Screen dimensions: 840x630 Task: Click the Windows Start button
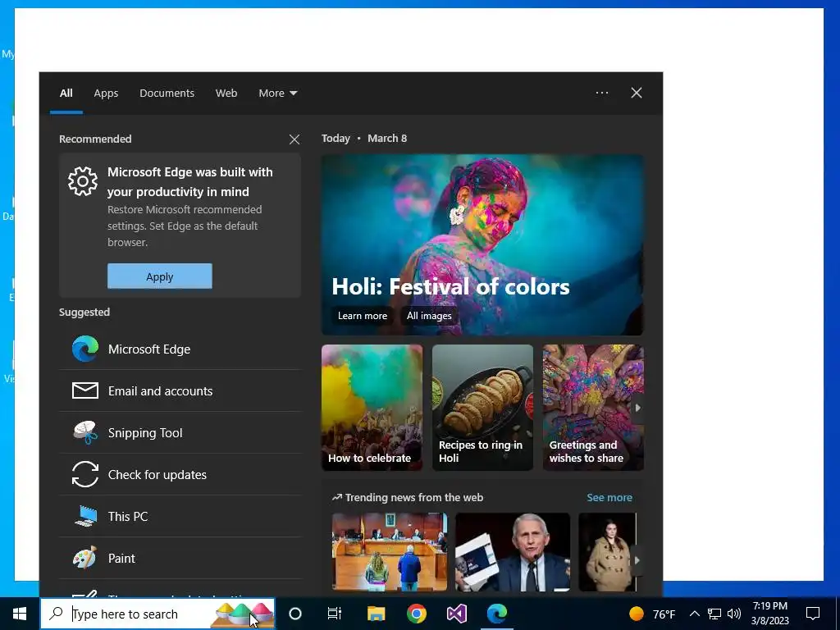pos(20,614)
